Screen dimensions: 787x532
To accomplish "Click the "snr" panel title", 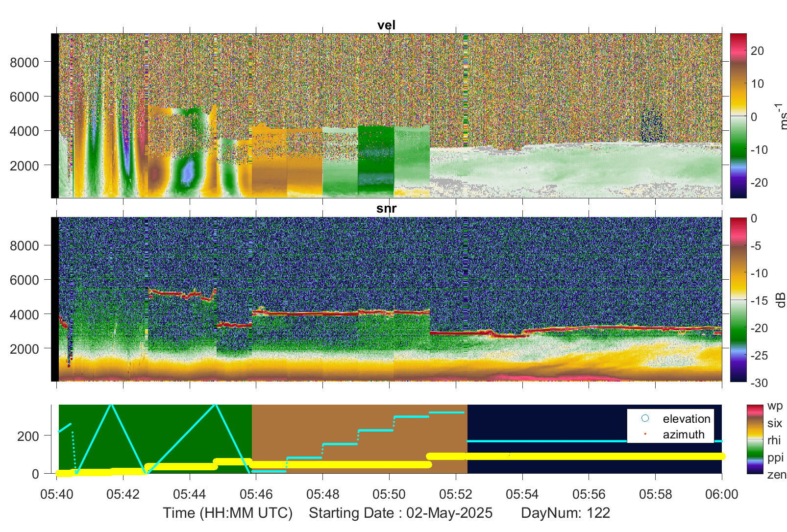I will click(386, 208).
